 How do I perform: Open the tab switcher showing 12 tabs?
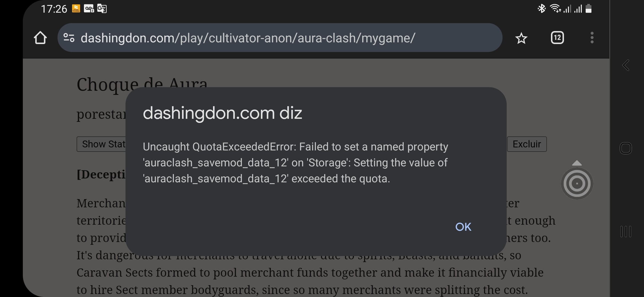tap(557, 38)
